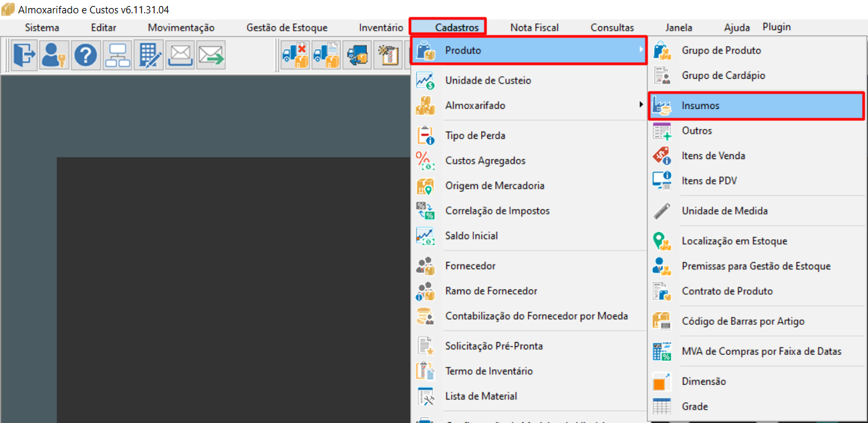The height and width of the screenshot is (423, 868).
Task: Click the Correlação de Impostos icon
Action: click(426, 210)
